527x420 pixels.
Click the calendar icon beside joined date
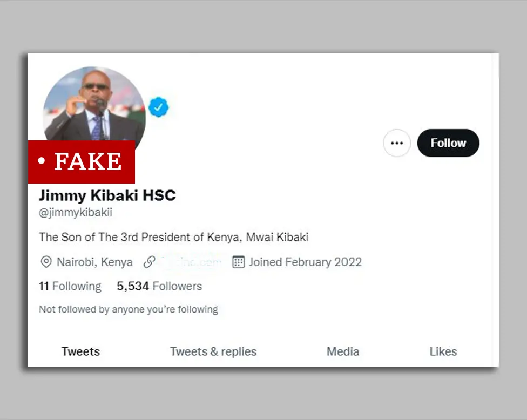click(238, 262)
